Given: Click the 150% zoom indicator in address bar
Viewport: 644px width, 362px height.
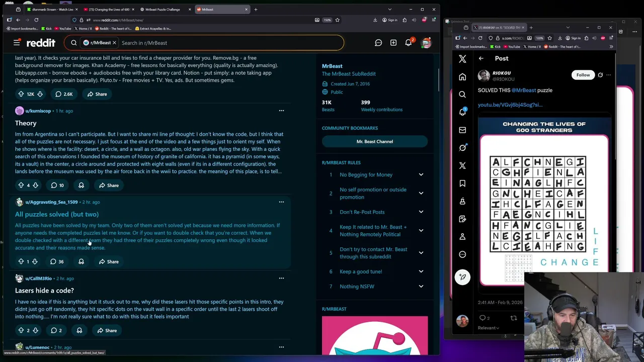Looking at the screenshot, I should pos(327,20).
